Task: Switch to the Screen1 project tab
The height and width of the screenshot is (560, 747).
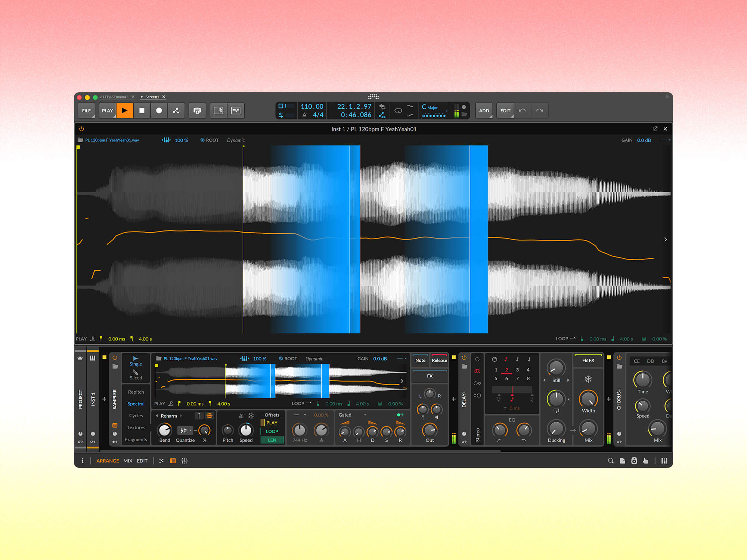Action: tap(152, 97)
